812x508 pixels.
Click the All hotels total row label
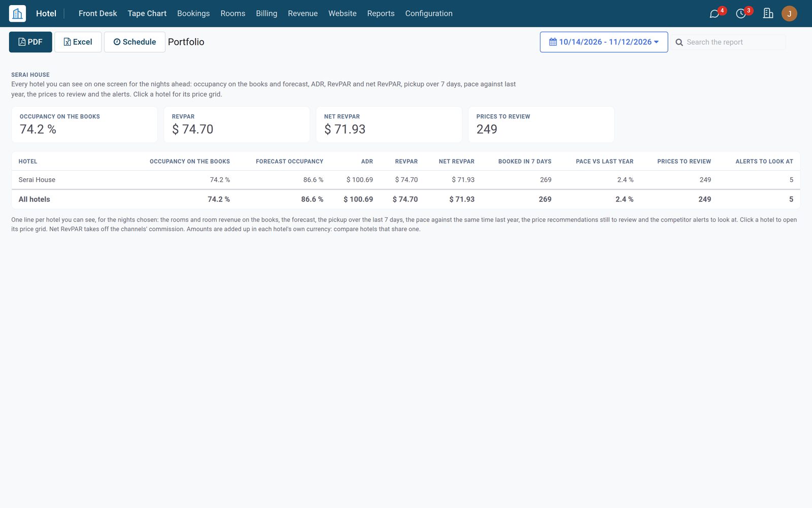(x=35, y=199)
